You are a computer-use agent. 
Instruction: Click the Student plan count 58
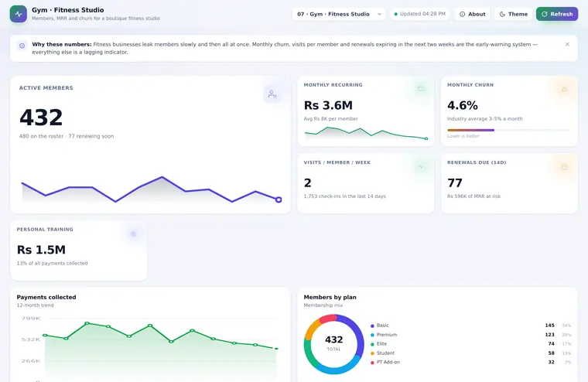(551, 353)
